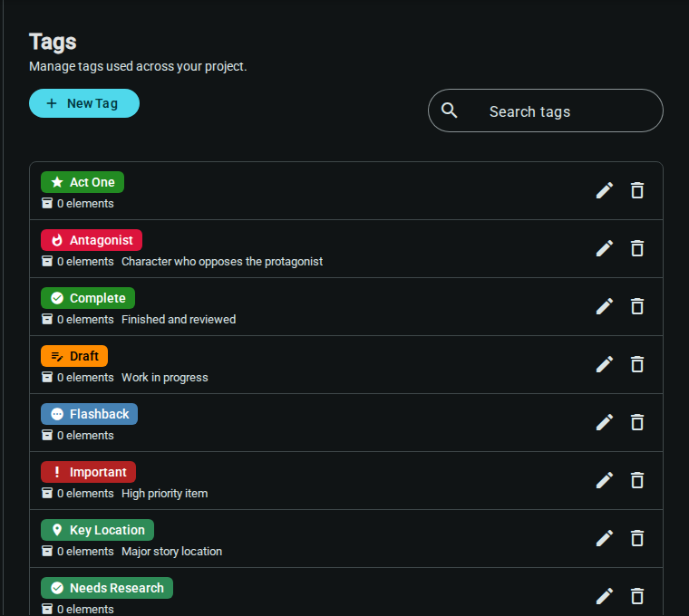The width and height of the screenshot is (689, 616).
Task: Select the Needs Research tag chip
Action: coord(107,588)
